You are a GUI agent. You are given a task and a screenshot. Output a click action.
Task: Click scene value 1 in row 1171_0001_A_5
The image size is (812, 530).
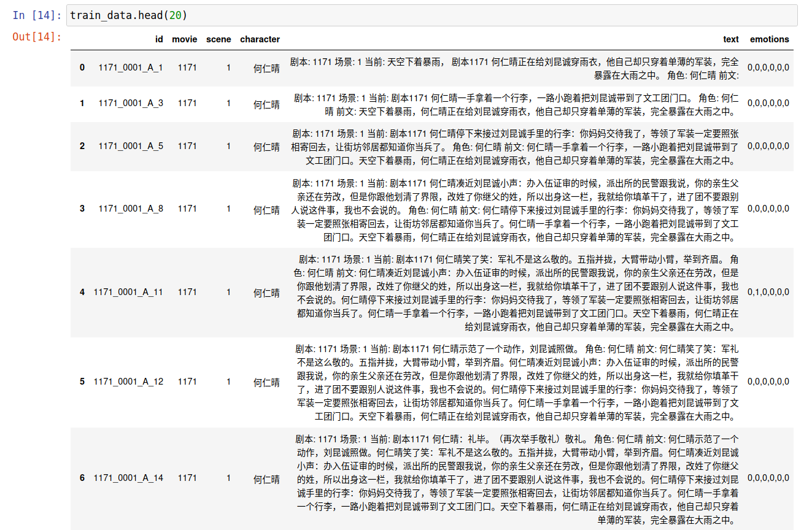click(x=228, y=147)
